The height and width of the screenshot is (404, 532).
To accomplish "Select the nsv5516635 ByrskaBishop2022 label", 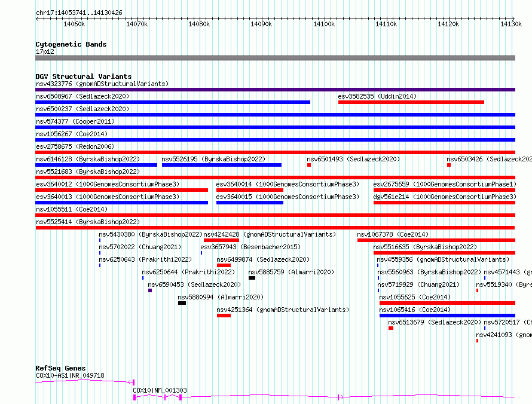I will click(425, 247).
